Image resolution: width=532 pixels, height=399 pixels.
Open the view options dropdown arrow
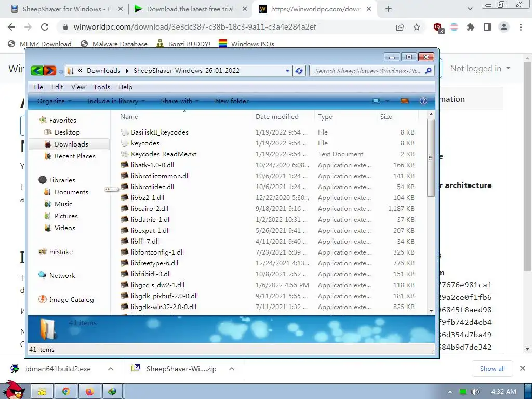[387, 101]
